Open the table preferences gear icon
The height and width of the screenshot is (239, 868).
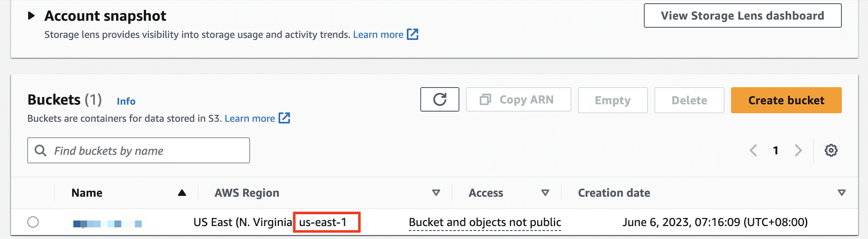[x=831, y=150]
